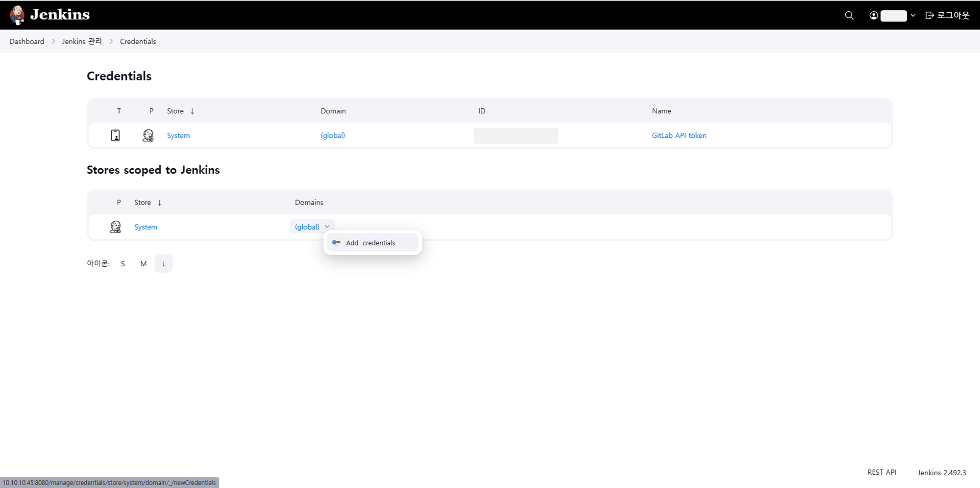Click the Jenkins wordmark in header
This screenshot has height=488, width=980.
[x=60, y=15]
